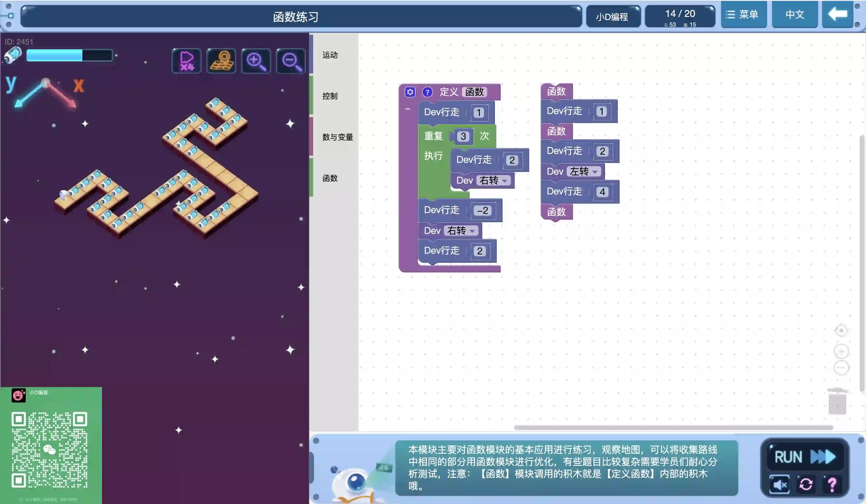866x504 pixels.
Task: Click the x4 speed playback icon
Action: tap(187, 61)
